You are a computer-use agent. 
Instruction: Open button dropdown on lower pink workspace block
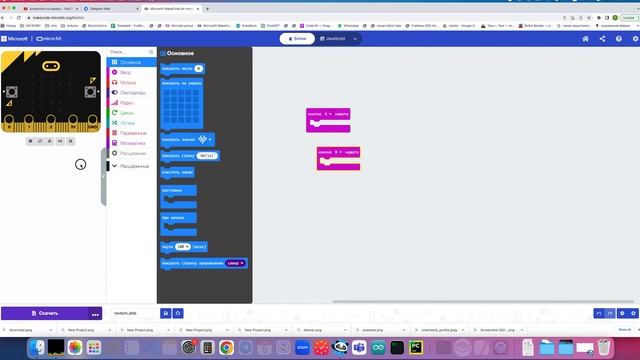coord(338,152)
